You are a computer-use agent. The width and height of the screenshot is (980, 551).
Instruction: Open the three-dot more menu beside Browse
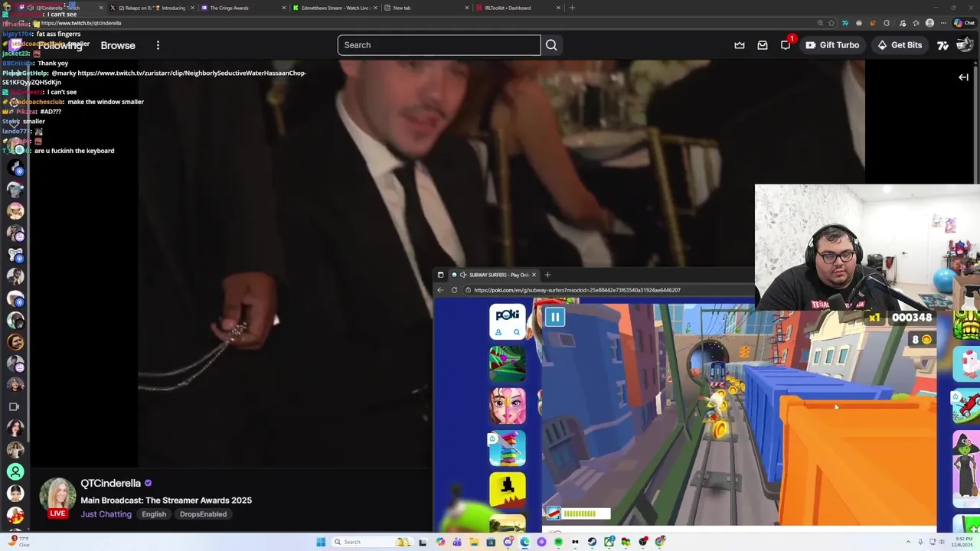point(158,45)
